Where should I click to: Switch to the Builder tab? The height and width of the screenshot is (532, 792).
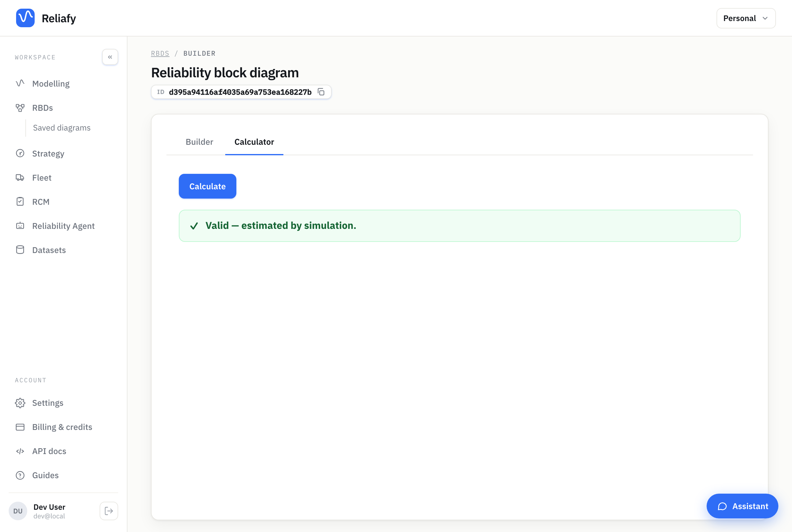(x=199, y=142)
